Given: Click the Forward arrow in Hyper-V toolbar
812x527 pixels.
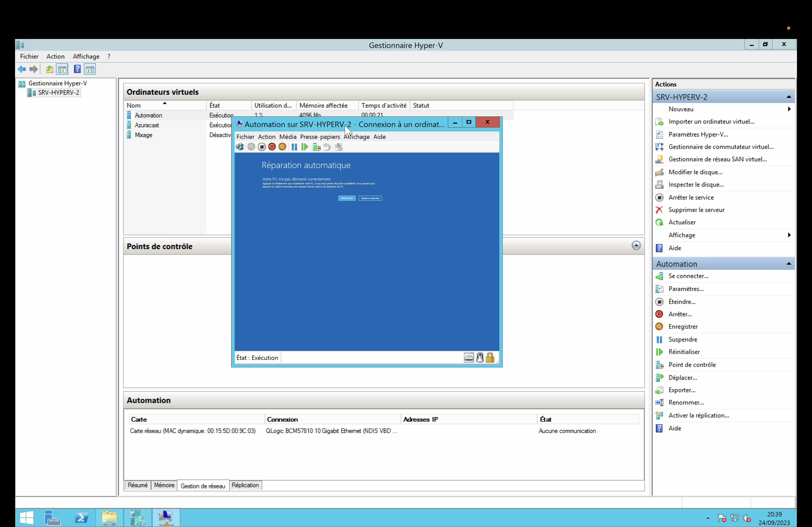Looking at the screenshot, I should (34, 69).
